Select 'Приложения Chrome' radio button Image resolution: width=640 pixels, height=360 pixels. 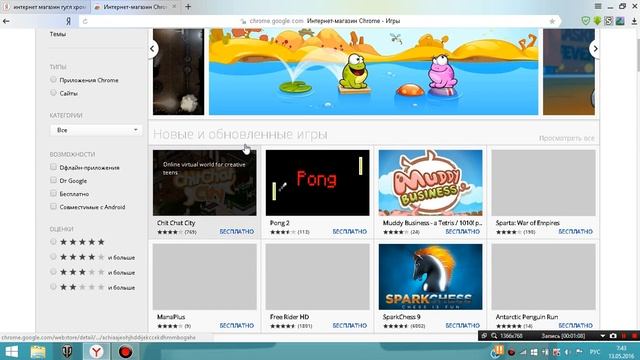click(x=53, y=80)
